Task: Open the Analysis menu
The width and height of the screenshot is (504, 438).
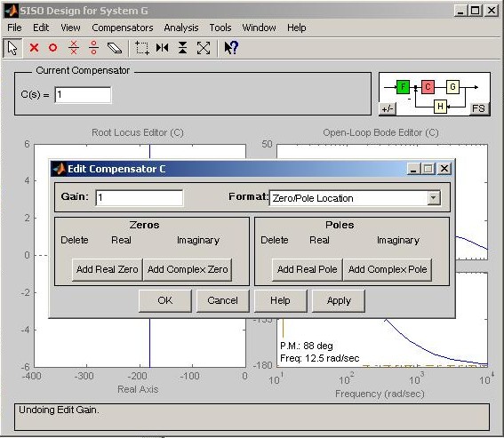Action: [x=181, y=28]
